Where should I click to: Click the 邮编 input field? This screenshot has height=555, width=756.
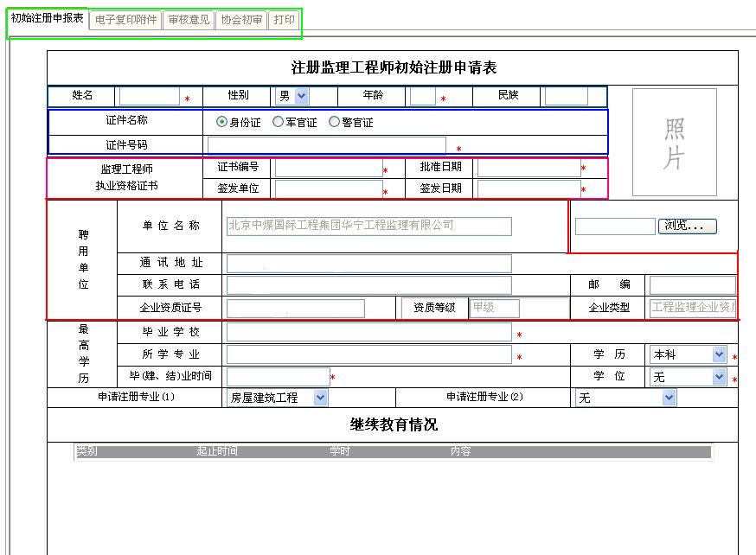692,285
